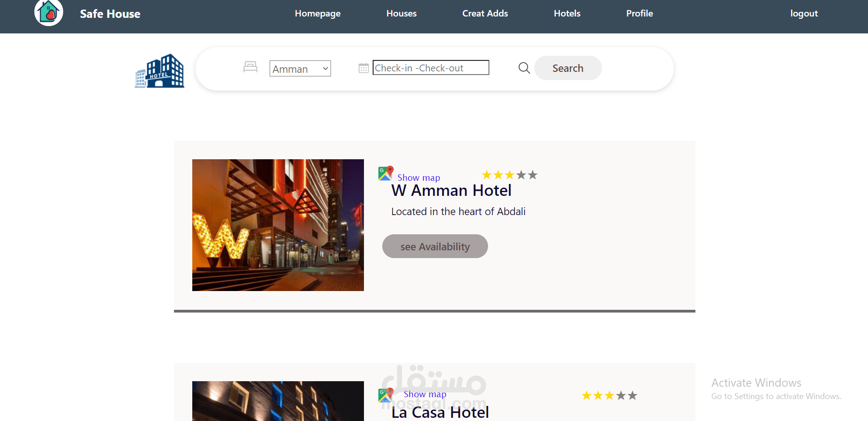Click the Safe House logo icon
868x421 pixels.
[49, 12]
